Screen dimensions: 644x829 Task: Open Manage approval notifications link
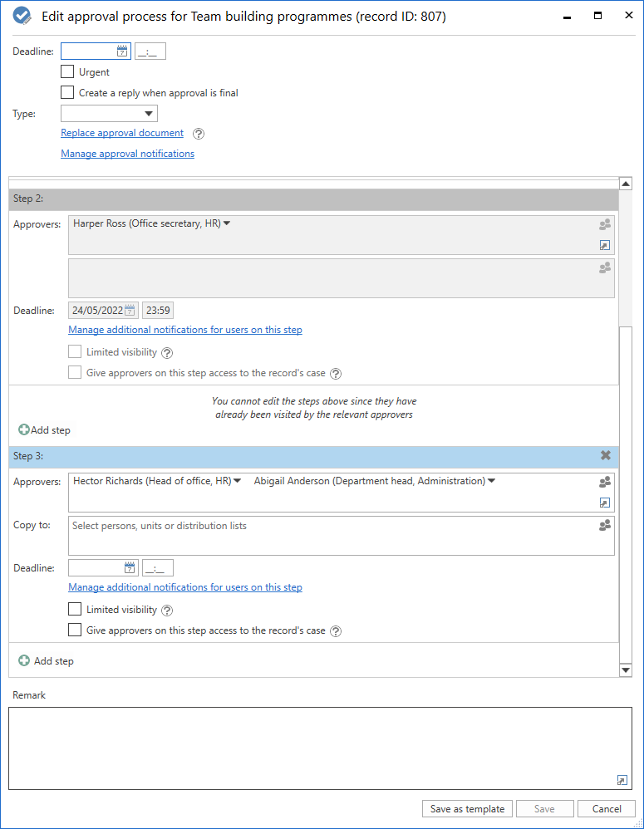pos(127,154)
